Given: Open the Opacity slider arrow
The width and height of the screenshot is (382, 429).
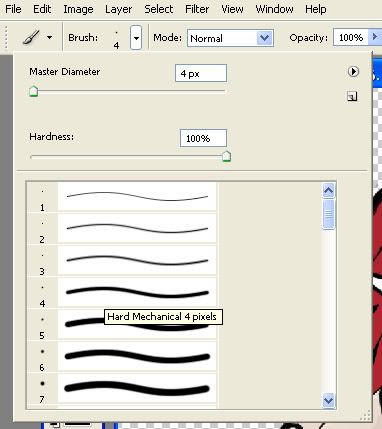Looking at the screenshot, I should [x=374, y=37].
